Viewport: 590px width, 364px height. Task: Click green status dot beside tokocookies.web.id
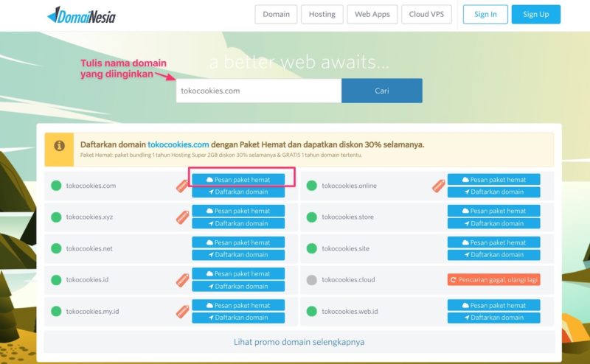point(311,312)
